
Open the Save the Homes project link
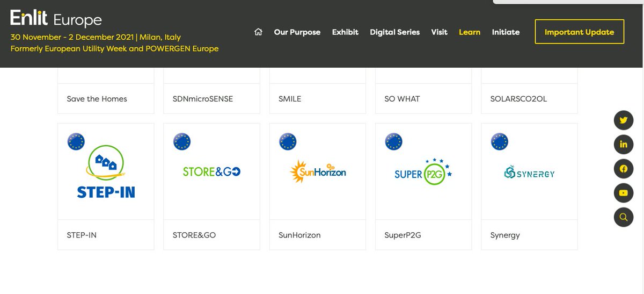(97, 99)
